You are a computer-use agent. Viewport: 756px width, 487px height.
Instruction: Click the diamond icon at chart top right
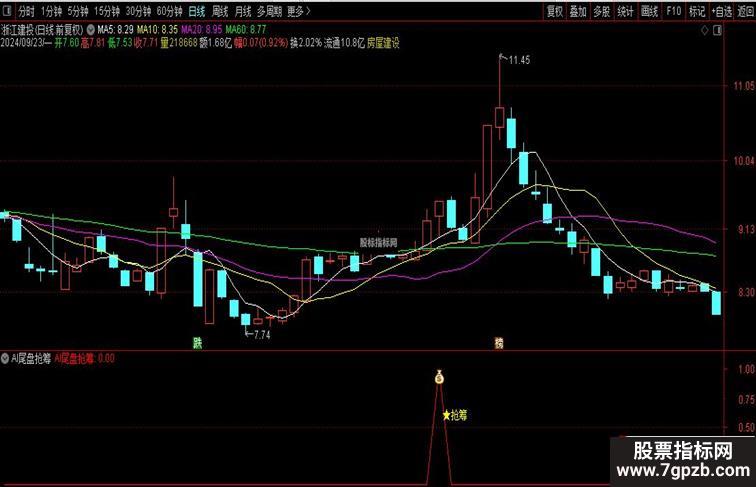[704, 30]
